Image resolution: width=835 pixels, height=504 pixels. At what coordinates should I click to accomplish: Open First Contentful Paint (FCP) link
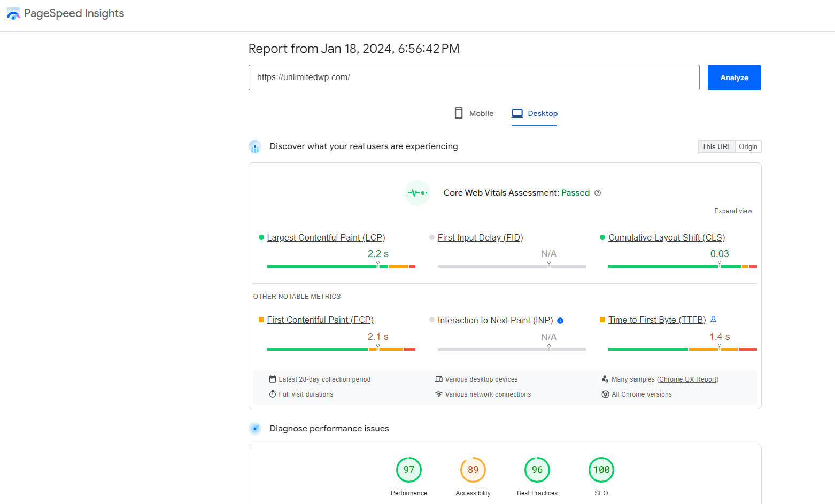(x=320, y=320)
